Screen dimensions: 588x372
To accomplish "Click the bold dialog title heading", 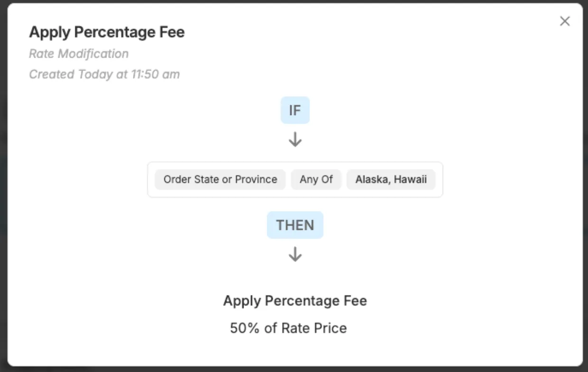I will [x=107, y=32].
